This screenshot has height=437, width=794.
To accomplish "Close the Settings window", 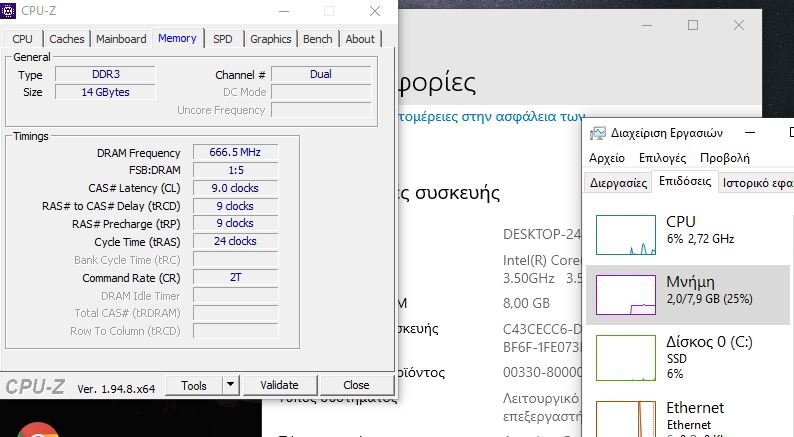I will [x=739, y=25].
